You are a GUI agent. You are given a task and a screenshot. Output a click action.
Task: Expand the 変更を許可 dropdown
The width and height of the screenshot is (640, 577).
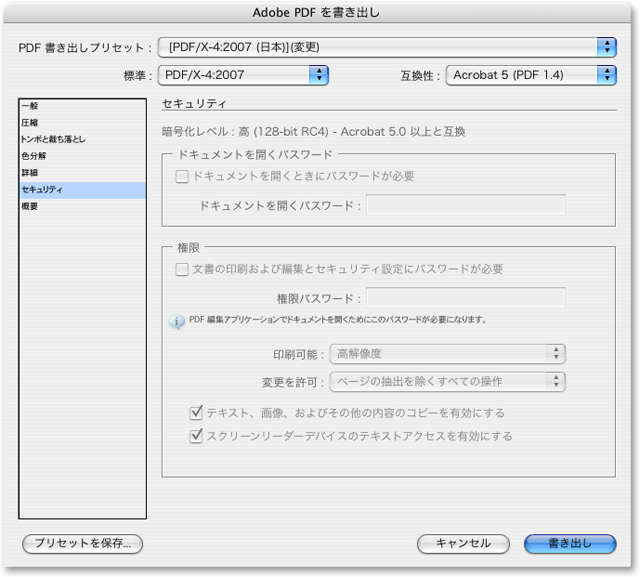[448, 381]
